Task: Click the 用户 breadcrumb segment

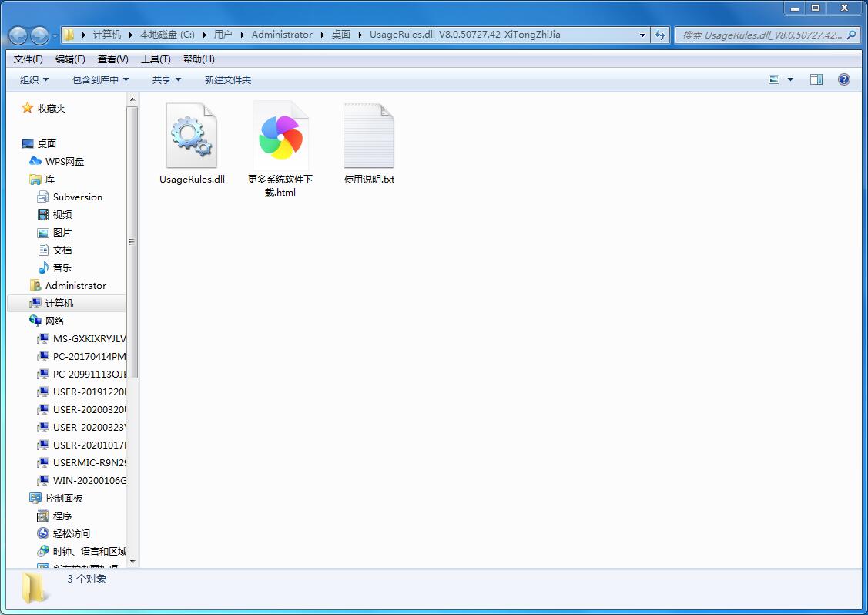Action: 223,35
